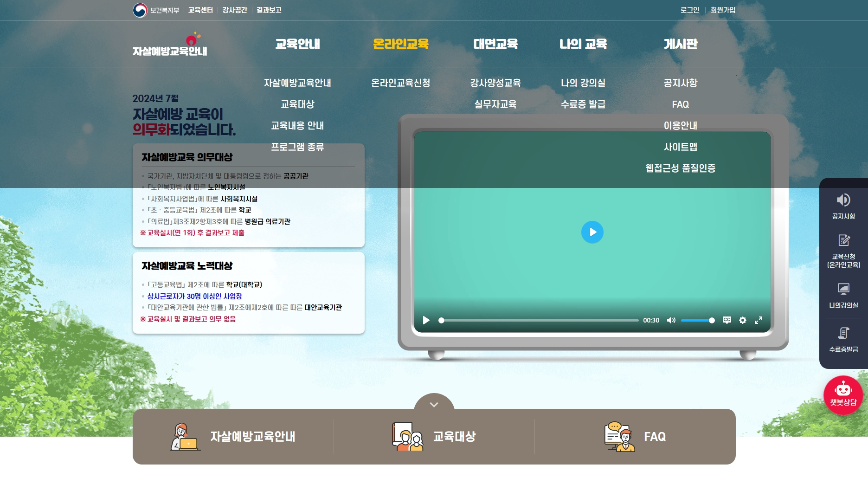Open the 자살예방교육안내 bottom banner card
Image resolution: width=868 pixels, height=497 pixels.
[233, 437]
